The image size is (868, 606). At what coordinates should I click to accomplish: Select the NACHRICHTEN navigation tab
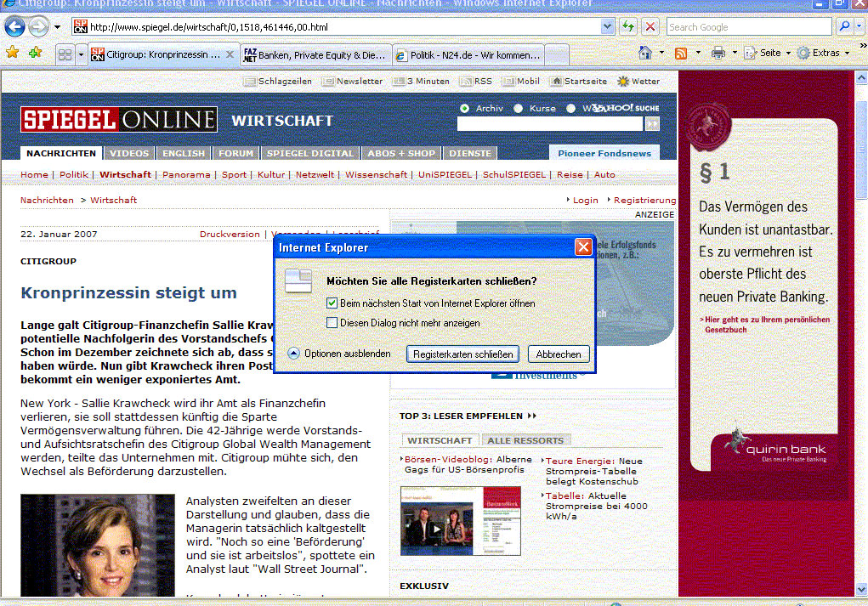click(61, 153)
